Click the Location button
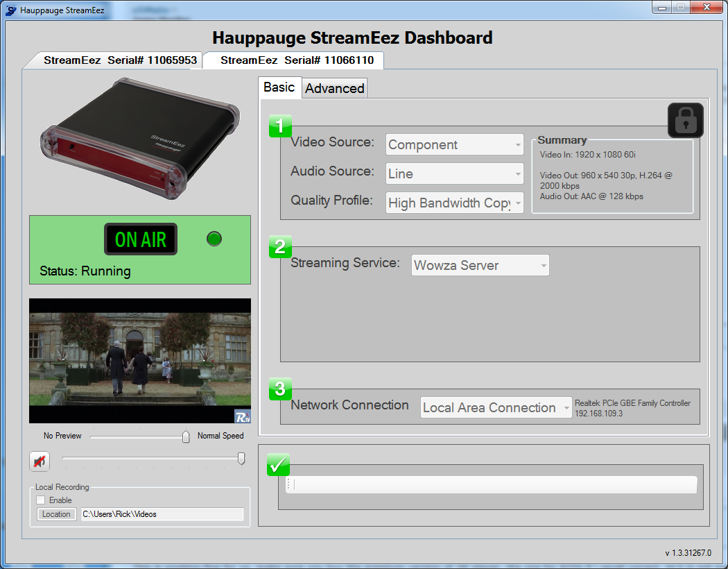728x569 pixels. (x=56, y=514)
